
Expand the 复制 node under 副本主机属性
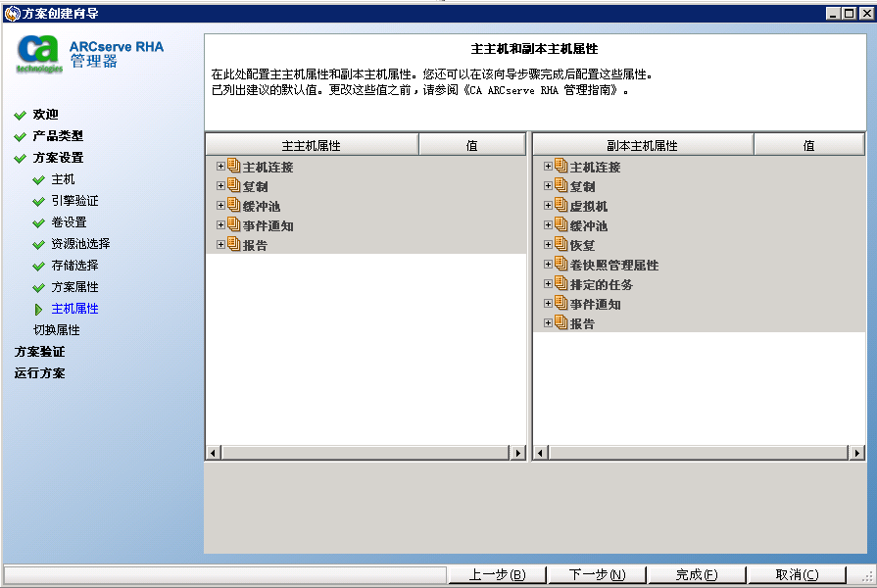547,185
